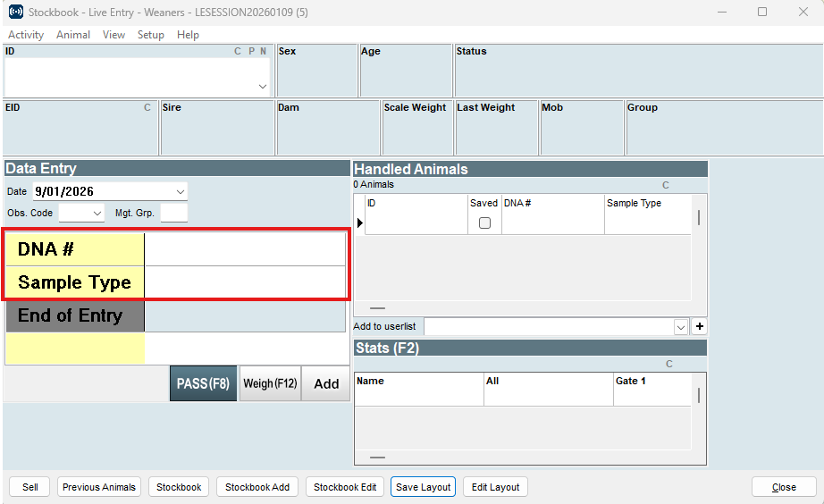Click the Save Layout button
Viewport: 824px width, 504px height.
tap(424, 487)
